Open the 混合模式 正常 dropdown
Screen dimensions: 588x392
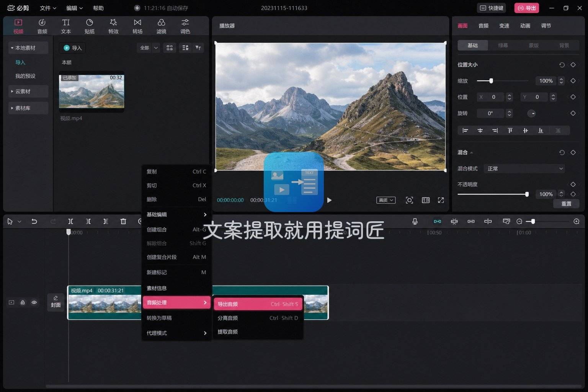point(524,168)
